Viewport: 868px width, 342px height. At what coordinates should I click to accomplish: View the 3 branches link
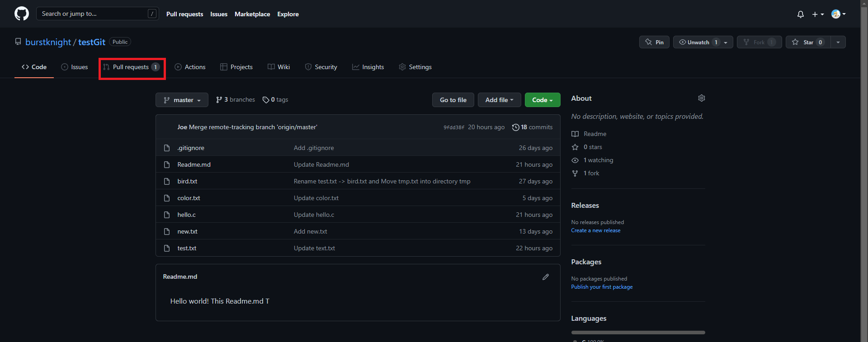pyautogui.click(x=236, y=99)
